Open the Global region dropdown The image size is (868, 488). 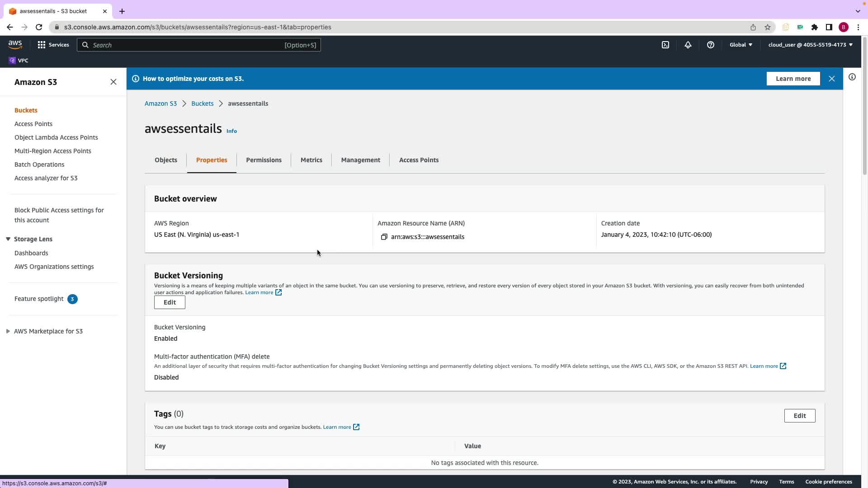[x=741, y=45]
